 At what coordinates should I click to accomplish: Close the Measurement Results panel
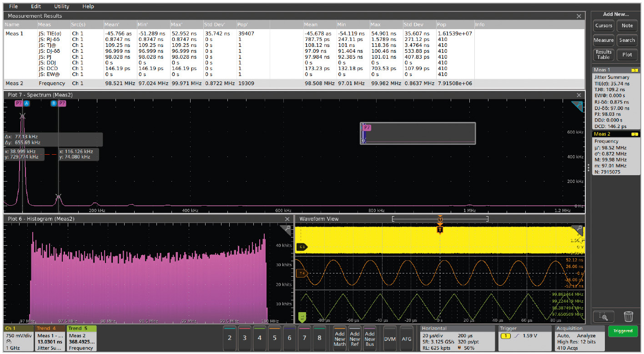tap(579, 16)
